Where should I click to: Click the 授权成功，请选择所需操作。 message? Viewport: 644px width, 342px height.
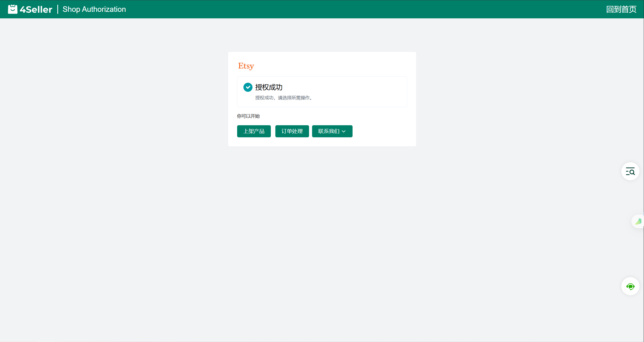284,98
